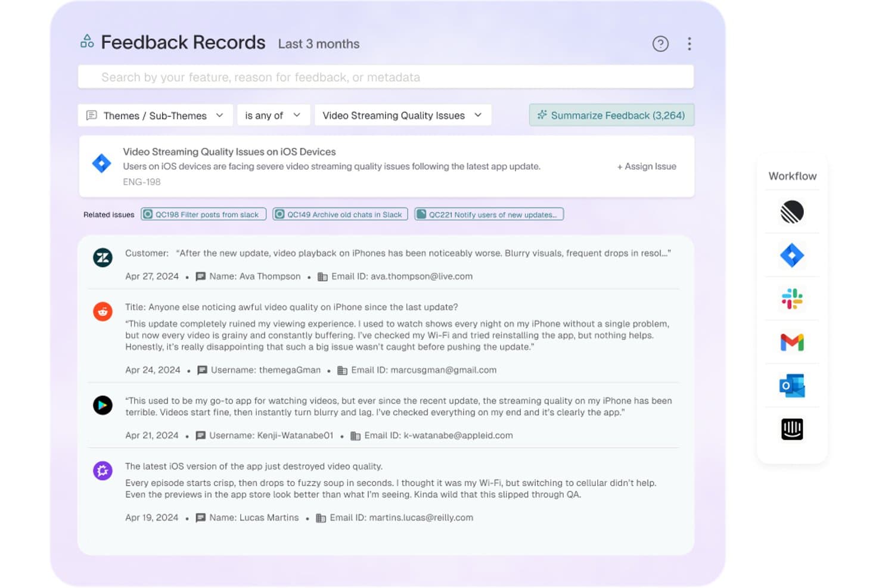The image size is (882, 588).
Task: Open the Themes / Sub-Themes filter dropdown
Action: coord(156,115)
